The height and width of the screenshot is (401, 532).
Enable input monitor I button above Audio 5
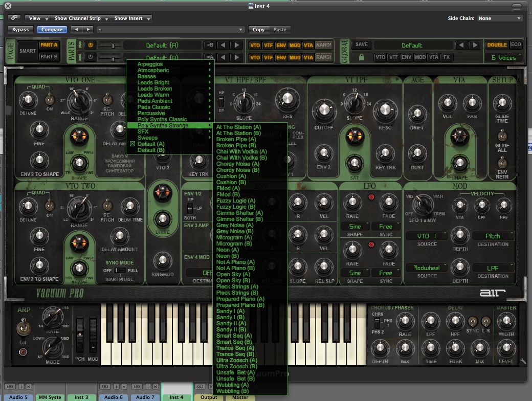(x=21, y=386)
